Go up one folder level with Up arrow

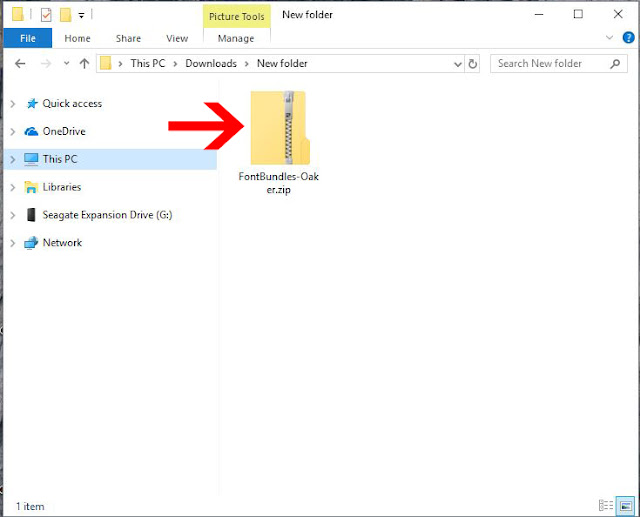pyautogui.click(x=84, y=64)
